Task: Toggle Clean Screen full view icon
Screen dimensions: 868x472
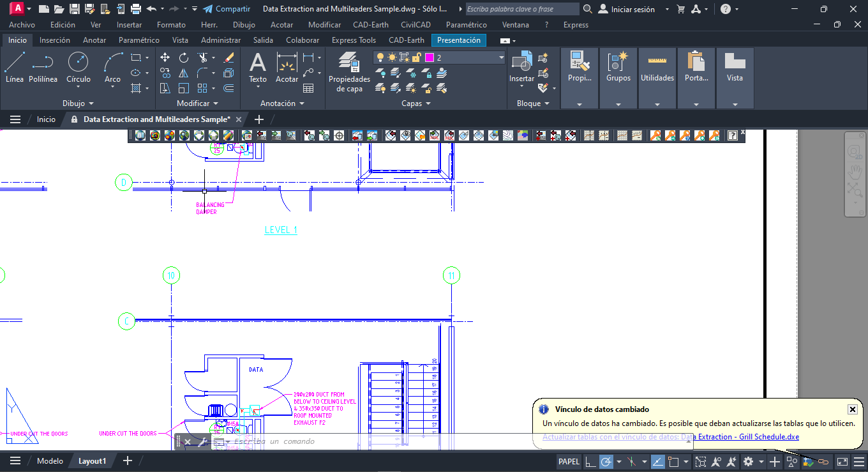Action: pos(842,461)
